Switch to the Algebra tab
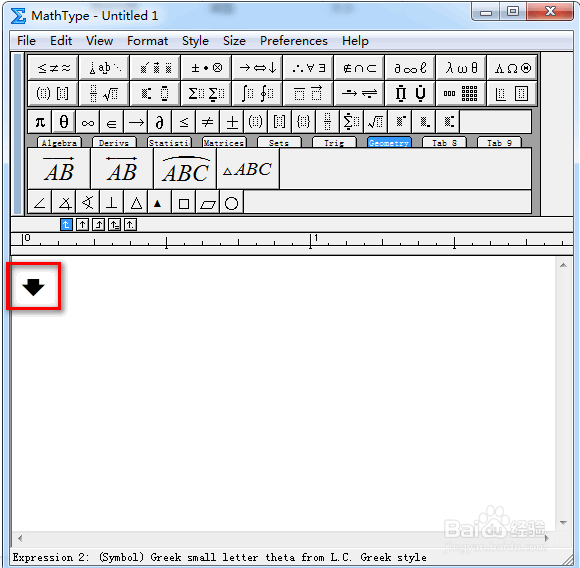 [59, 143]
